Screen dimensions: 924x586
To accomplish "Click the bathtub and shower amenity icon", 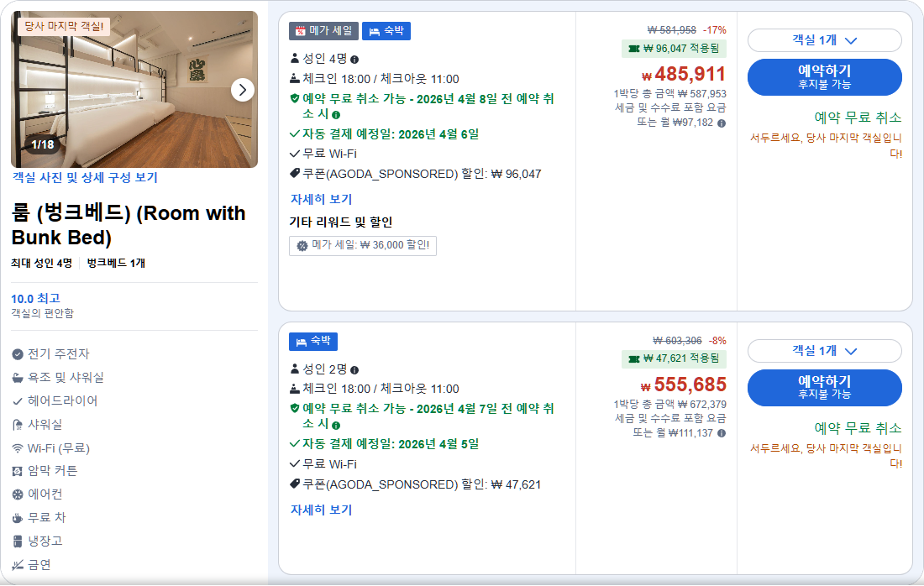I will 18,379.
